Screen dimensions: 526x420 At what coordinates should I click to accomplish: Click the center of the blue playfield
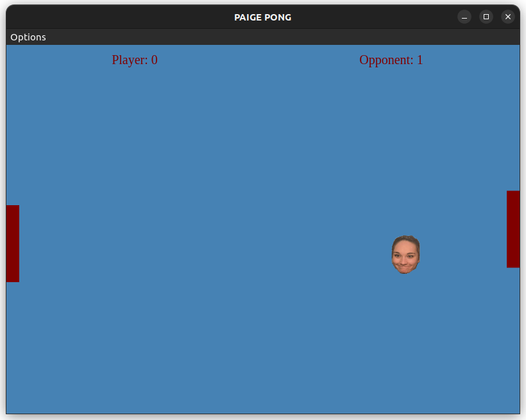coord(263,228)
